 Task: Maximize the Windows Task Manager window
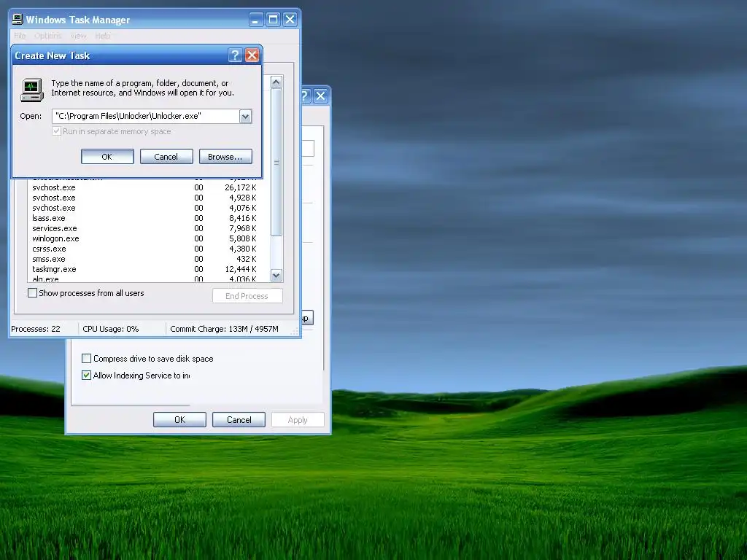(x=273, y=20)
